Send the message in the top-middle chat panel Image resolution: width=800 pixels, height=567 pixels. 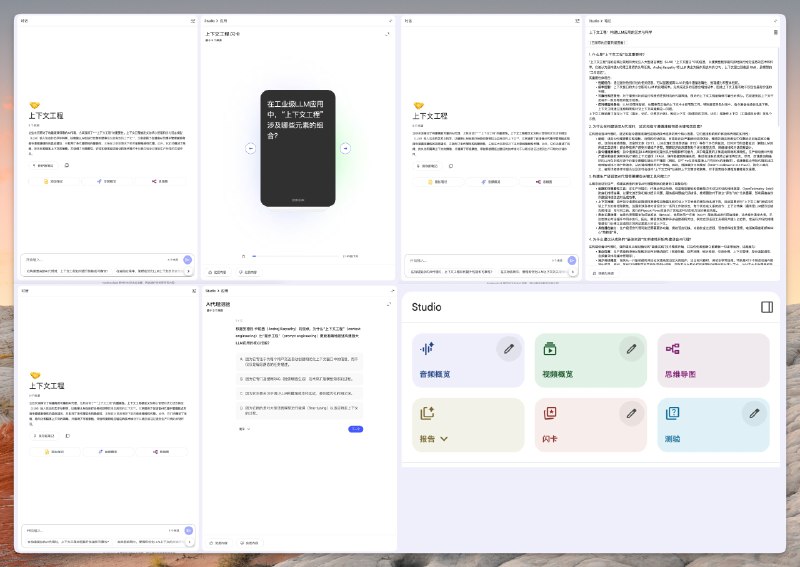pos(572,260)
